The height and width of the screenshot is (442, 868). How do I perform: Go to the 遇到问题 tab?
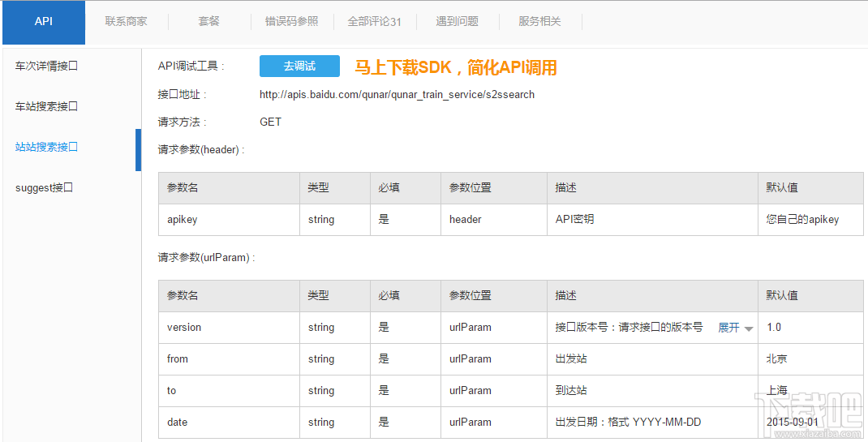(457, 22)
